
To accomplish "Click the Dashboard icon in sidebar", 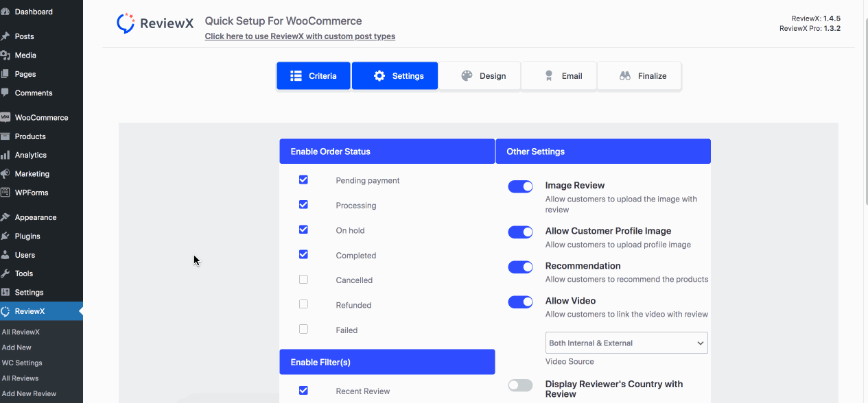I will (x=5, y=12).
